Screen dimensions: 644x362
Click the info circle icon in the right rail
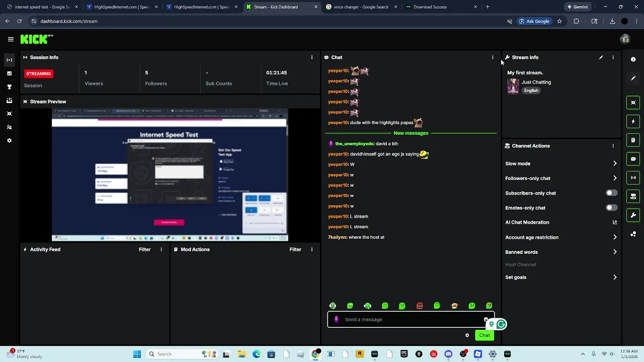[633, 59]
